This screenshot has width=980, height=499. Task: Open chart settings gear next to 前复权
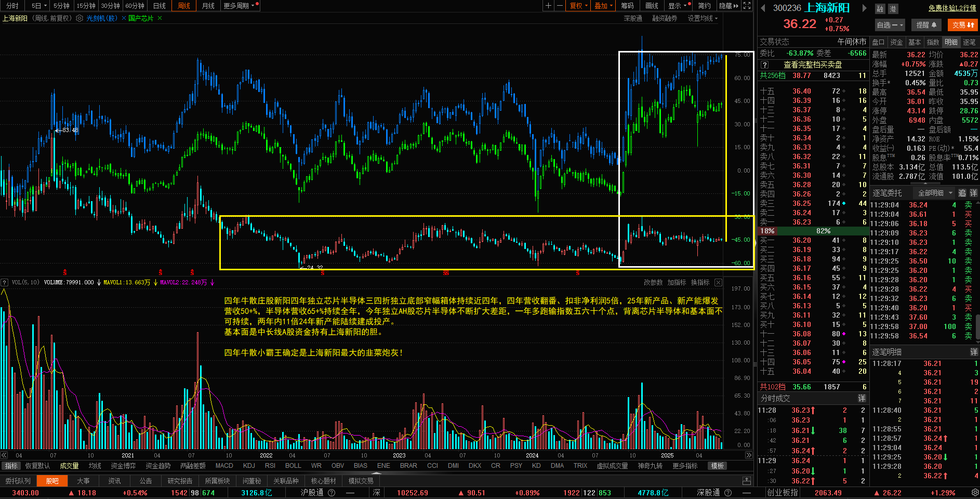tap(80, 18)
